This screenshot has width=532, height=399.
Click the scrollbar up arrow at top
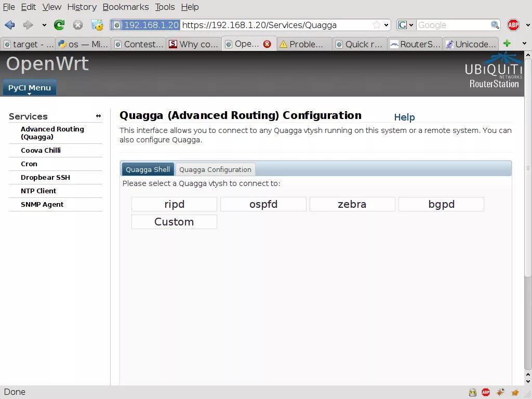pyautogui.click(x=528, y=55)
